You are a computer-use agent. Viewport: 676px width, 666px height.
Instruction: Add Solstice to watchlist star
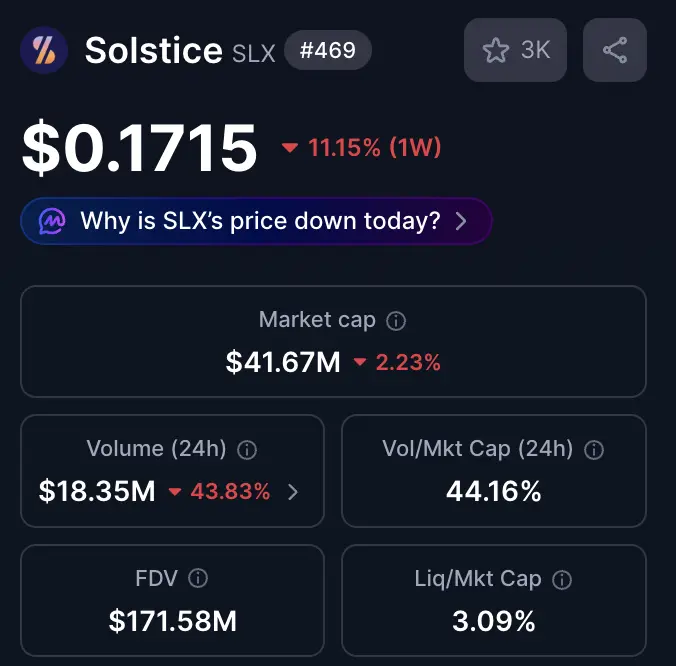pyautogui.click(x=515, y=50)
